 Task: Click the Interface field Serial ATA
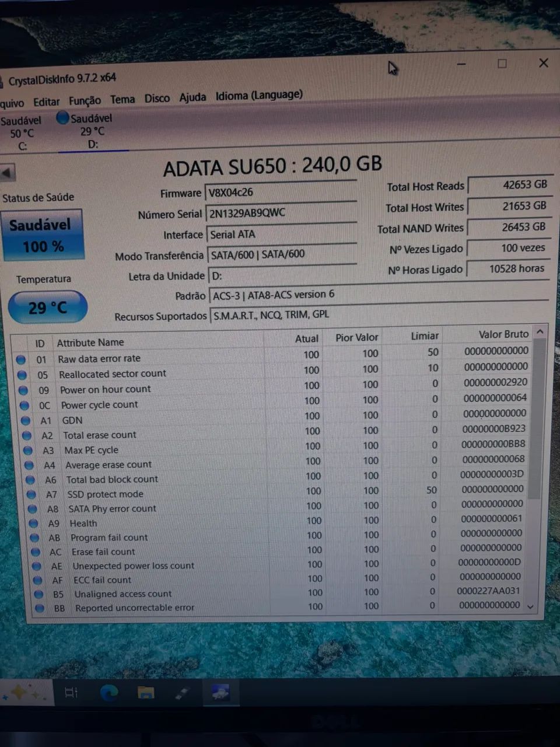[281, 233]
